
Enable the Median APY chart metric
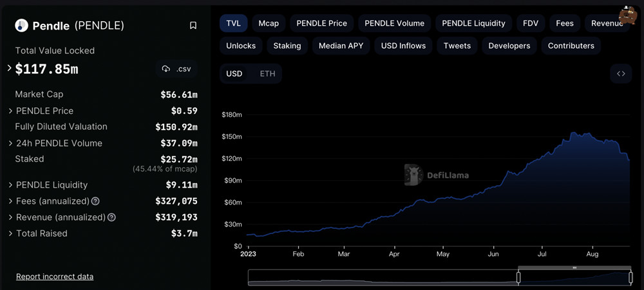tap(341, 46)
